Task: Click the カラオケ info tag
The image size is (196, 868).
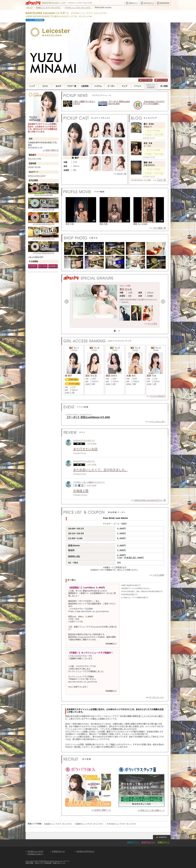Action: click(x=33, y=266)
